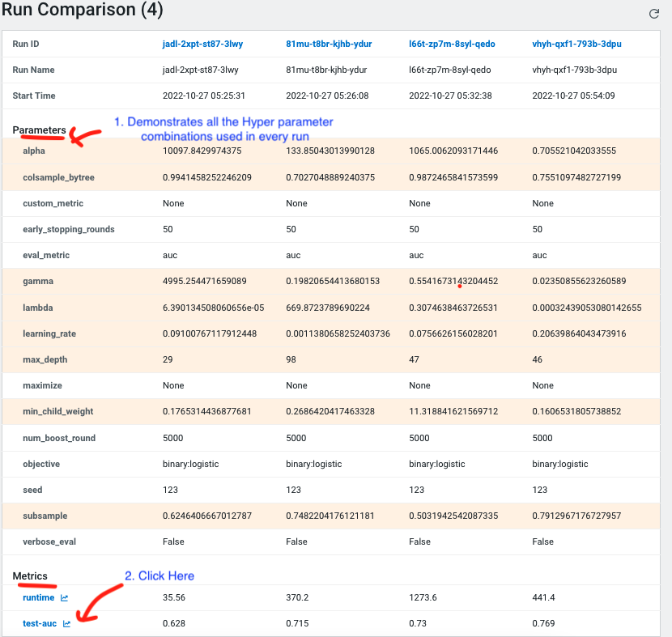The image size is (672, 637).
Task: Click the Metrics section header
Action: pyautogui.click(x=30, y=575)
